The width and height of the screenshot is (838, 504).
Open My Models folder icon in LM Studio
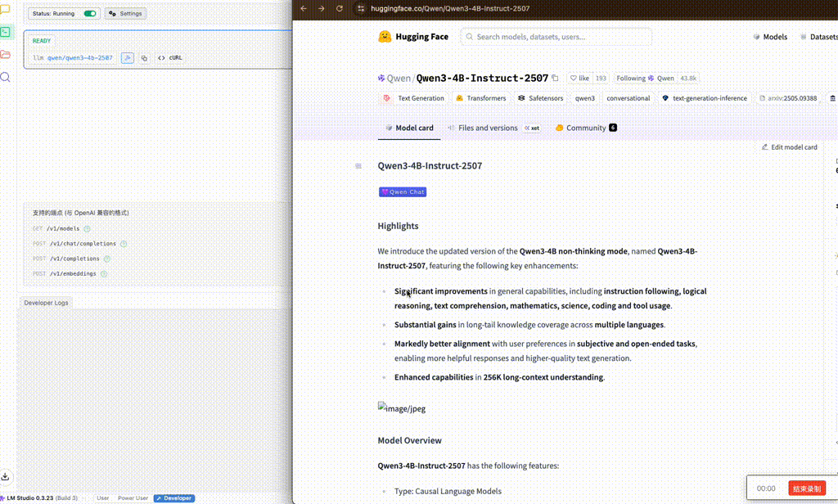point(6,55)
